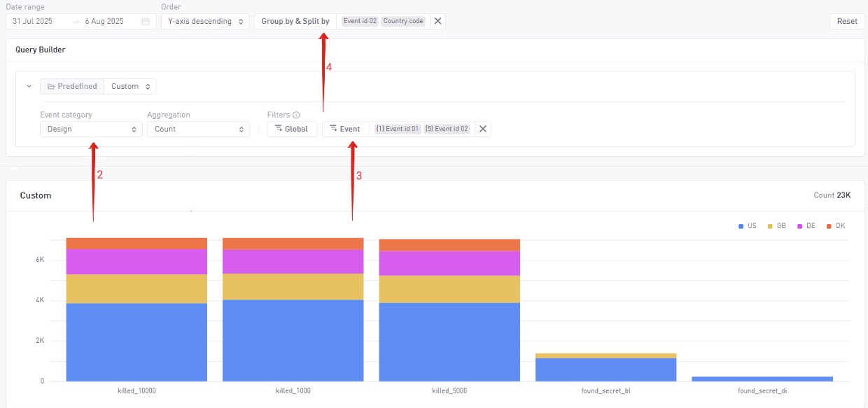Open the Event filter button
Screen dimensions: 868x408
click(x=346, y=129)
